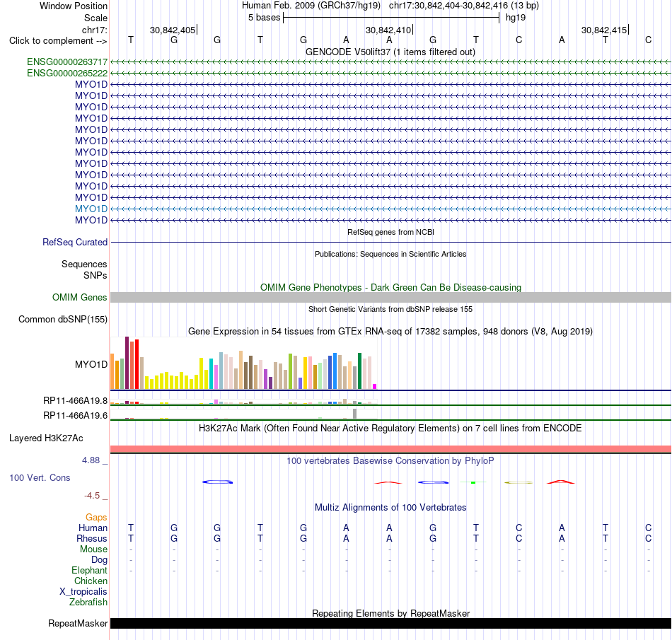672x640 pixels.
Task: Click the MYO1D GTEx expression bar chart
Action: 243,363
